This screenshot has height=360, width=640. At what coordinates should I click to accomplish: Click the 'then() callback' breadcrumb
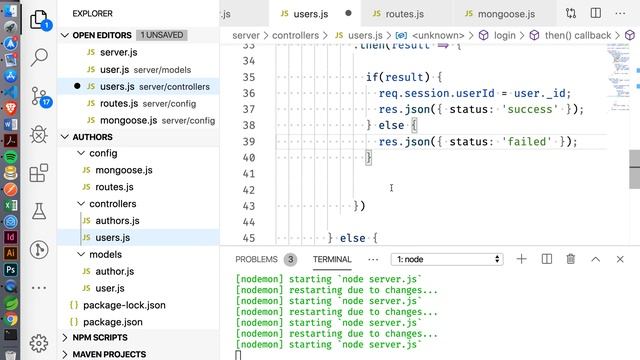(578, 36)
